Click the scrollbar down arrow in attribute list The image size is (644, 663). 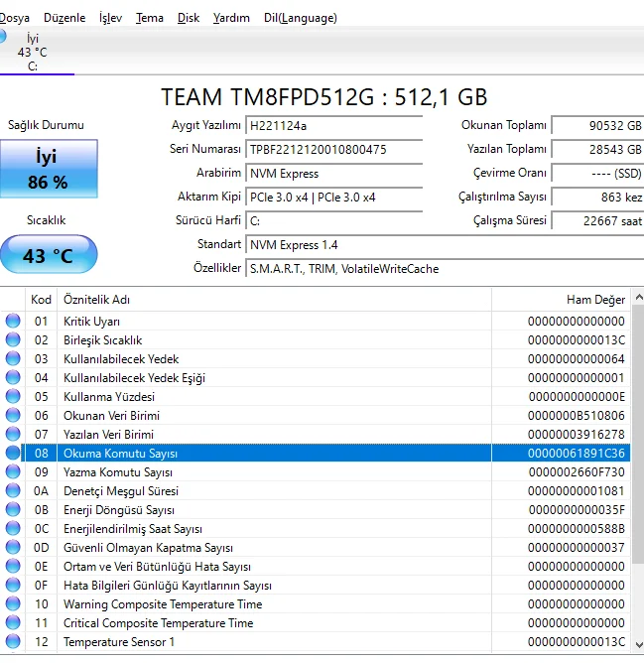[638, 645]
